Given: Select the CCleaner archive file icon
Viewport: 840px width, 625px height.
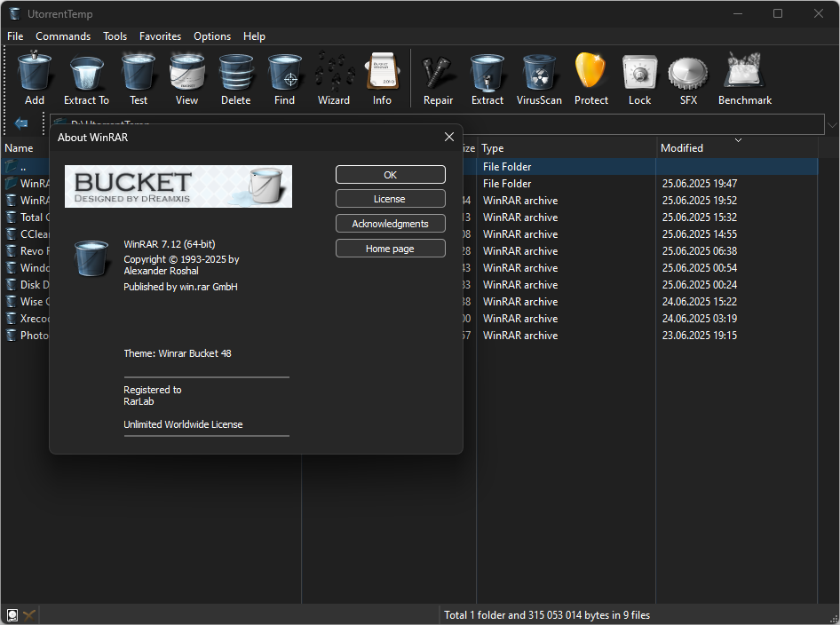Looking at the screenshot, I should (11, 234).
